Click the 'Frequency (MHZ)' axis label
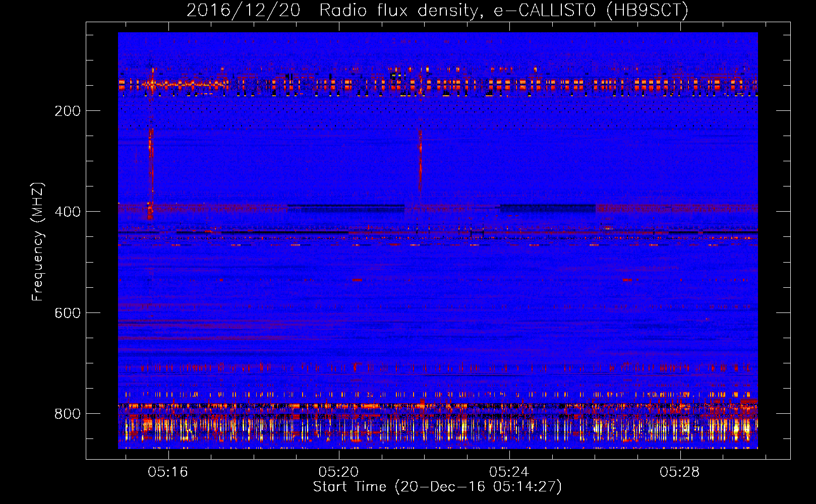 click(x=38, y=241)
